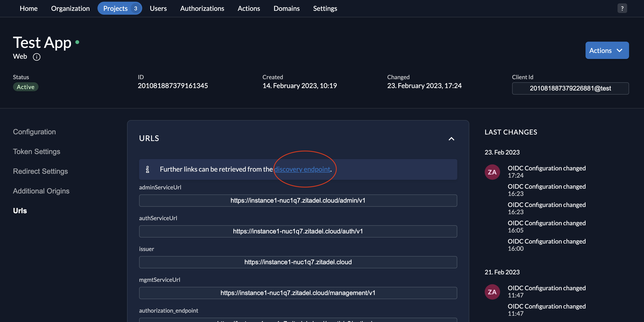The height and width of the screenshot is (322, 644).
Task: Select Token Settings in the sidebar
Action: click(x=37, y=151)
